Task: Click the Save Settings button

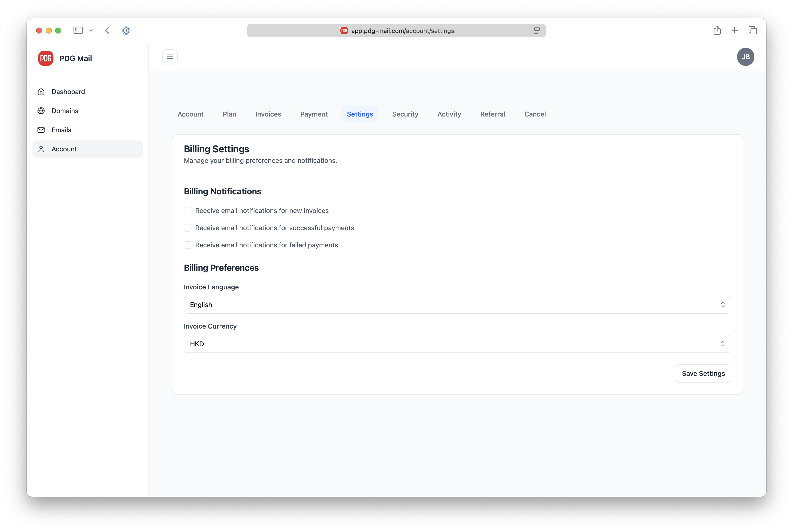Action: 703,373
